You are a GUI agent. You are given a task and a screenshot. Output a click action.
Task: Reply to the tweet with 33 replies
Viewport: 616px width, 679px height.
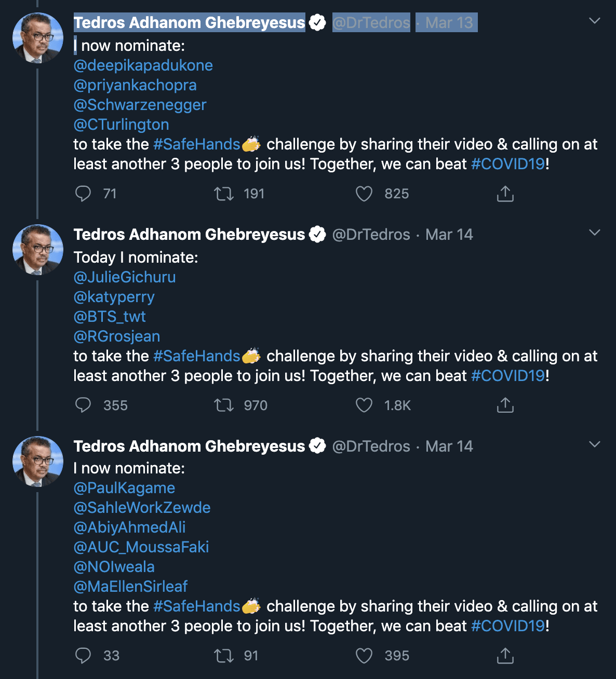(83, 656)
